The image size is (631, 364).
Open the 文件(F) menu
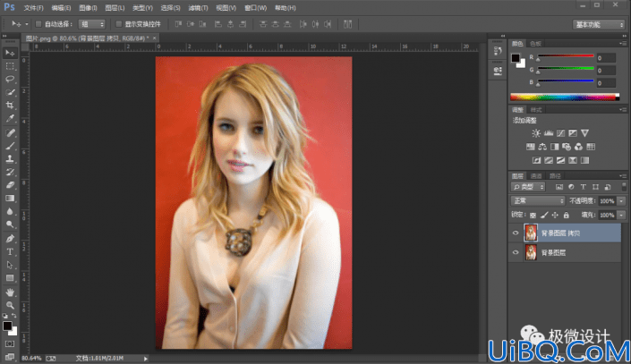pyautogui.click(x=33, y=8)
